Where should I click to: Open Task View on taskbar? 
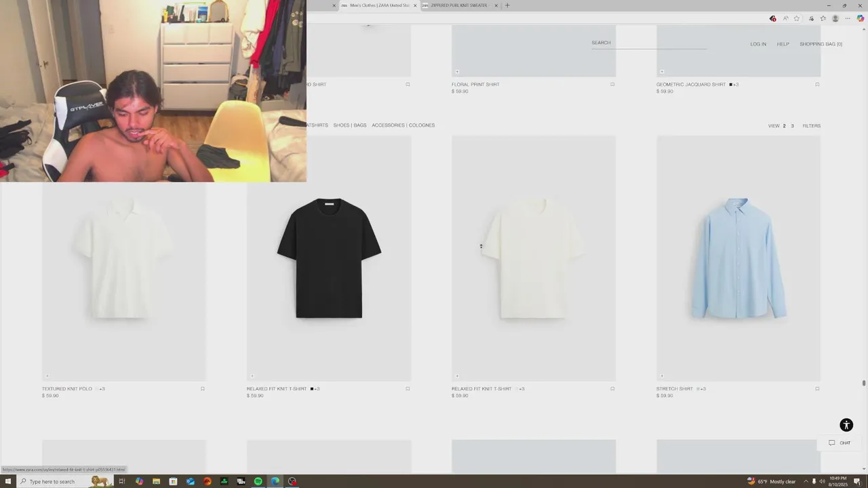tap(122, 481)
